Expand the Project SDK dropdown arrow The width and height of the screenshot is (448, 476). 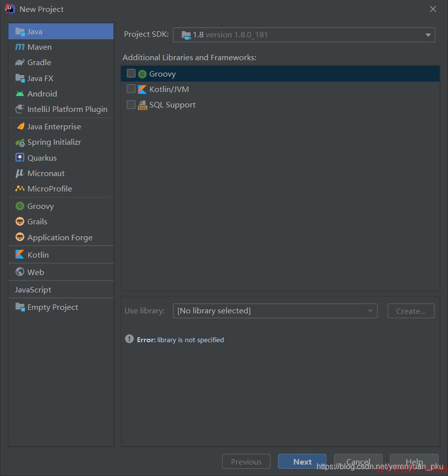tap(428, 35)
